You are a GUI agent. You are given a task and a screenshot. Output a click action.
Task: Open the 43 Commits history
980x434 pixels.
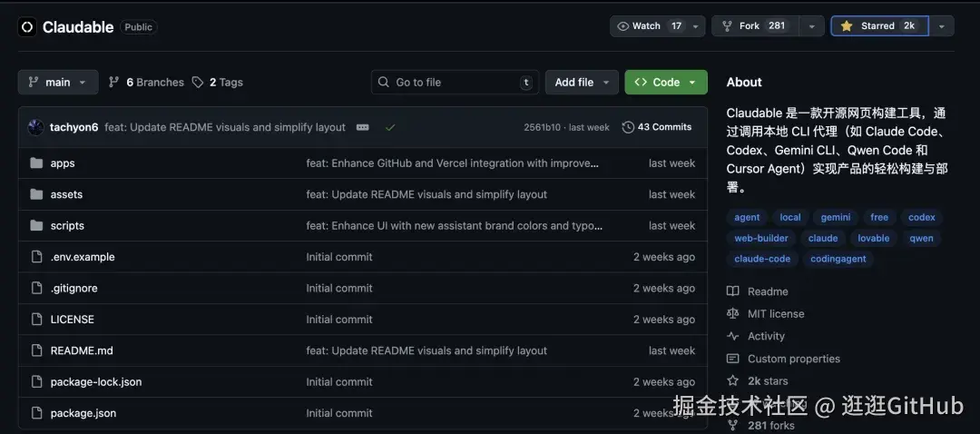pos(657,127)
